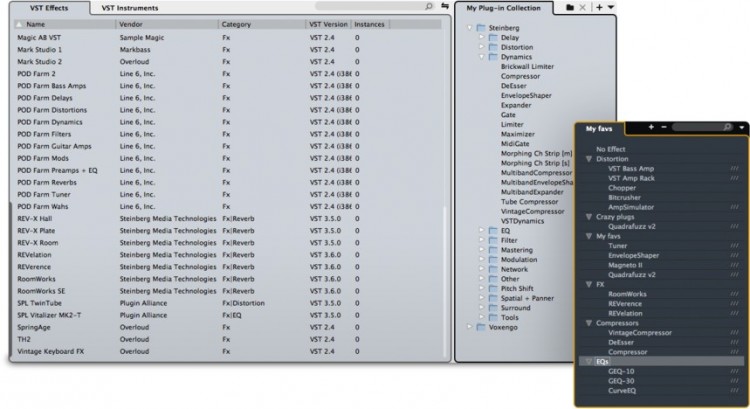750x409 pixels.
Task: Click the plus icon in My favs panel
Action: [x=651, y=127]
